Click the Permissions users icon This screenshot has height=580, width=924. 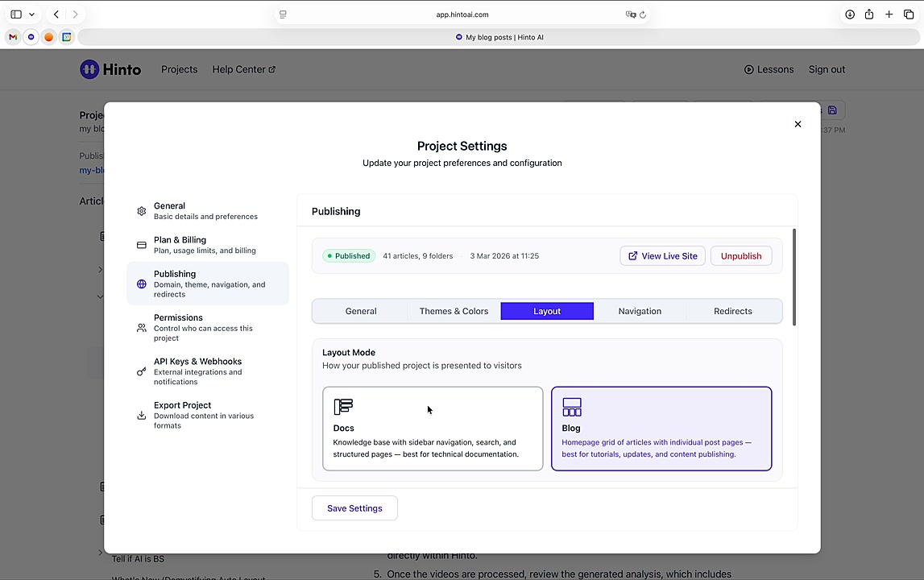(142, 328)
